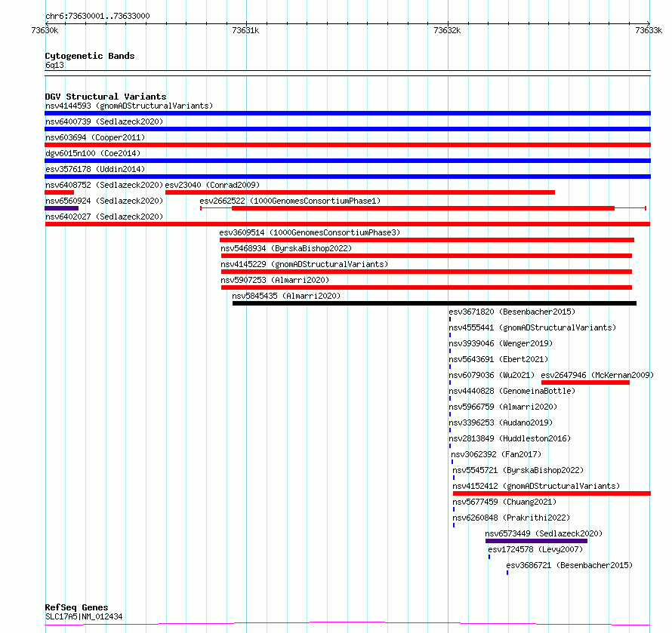Click the 73632k ruler position label
The image size is (672, 633).
pos(447,30)
